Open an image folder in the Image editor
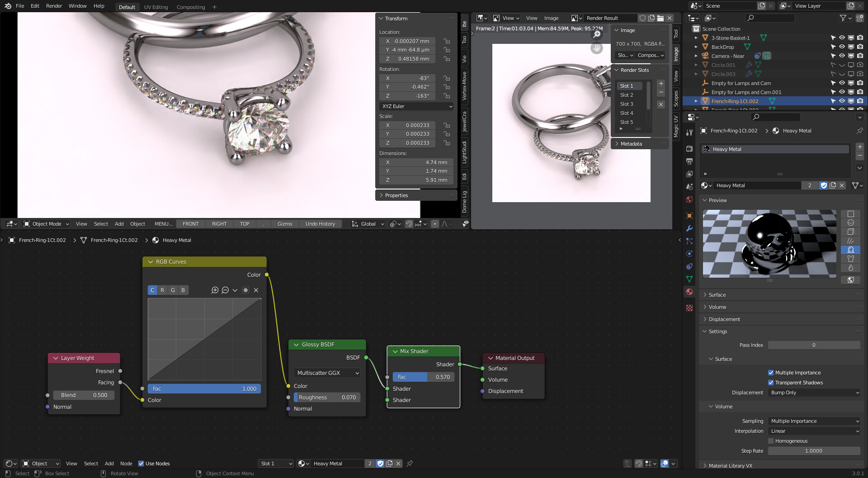 coord(660,18)
